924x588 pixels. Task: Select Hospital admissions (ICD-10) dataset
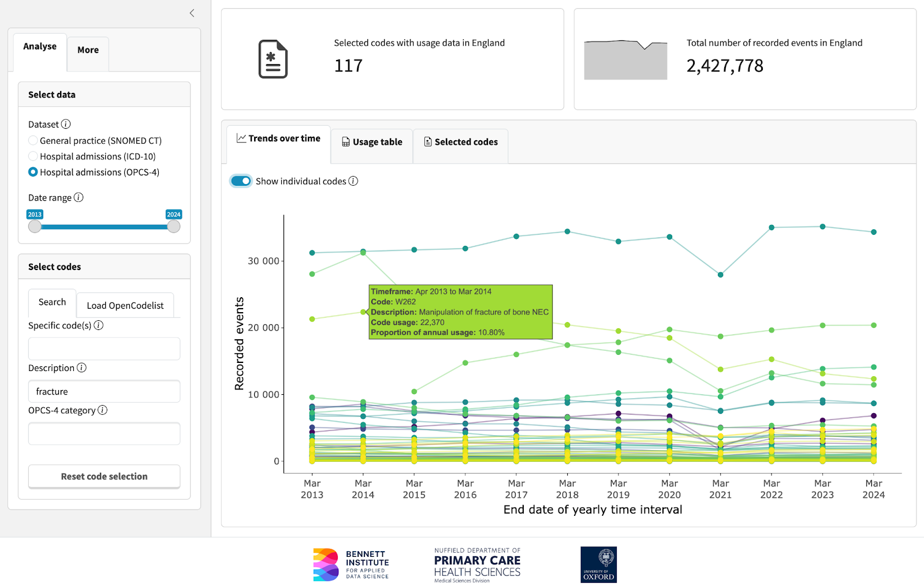pos(33,156)
